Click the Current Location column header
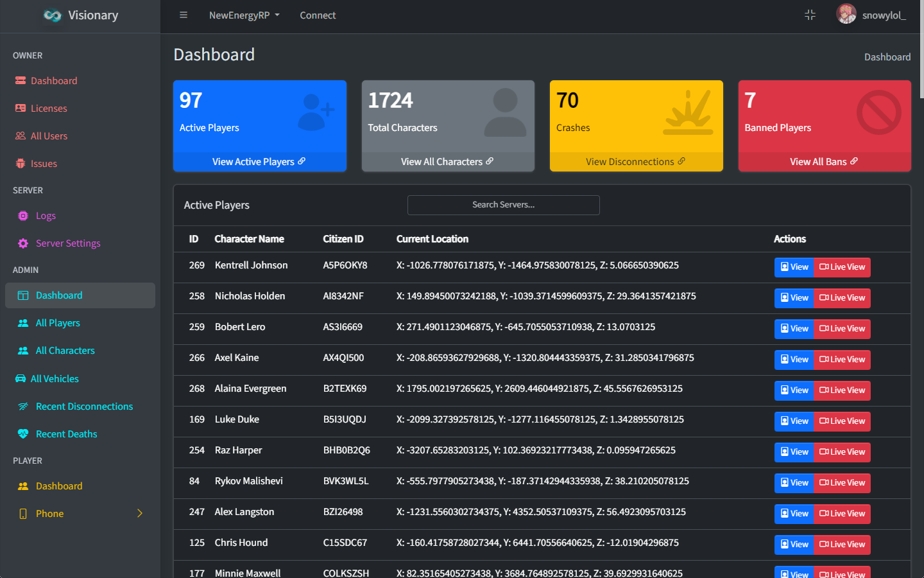 [x=432, y=239]
